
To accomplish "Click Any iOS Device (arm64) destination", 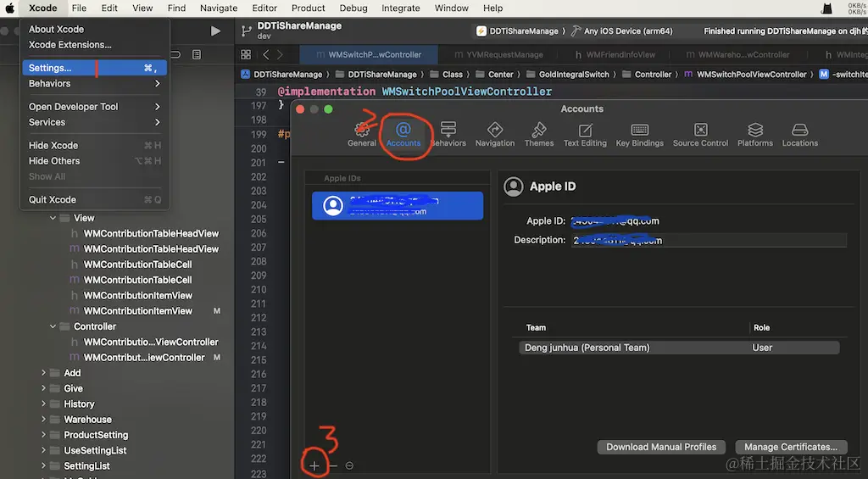I will 622,31.
